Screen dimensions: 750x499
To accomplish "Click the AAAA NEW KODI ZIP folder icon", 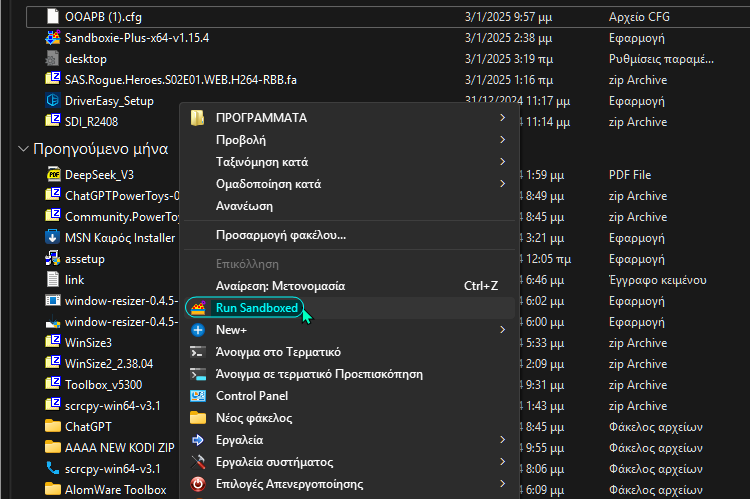I will [x=53, y=447].
